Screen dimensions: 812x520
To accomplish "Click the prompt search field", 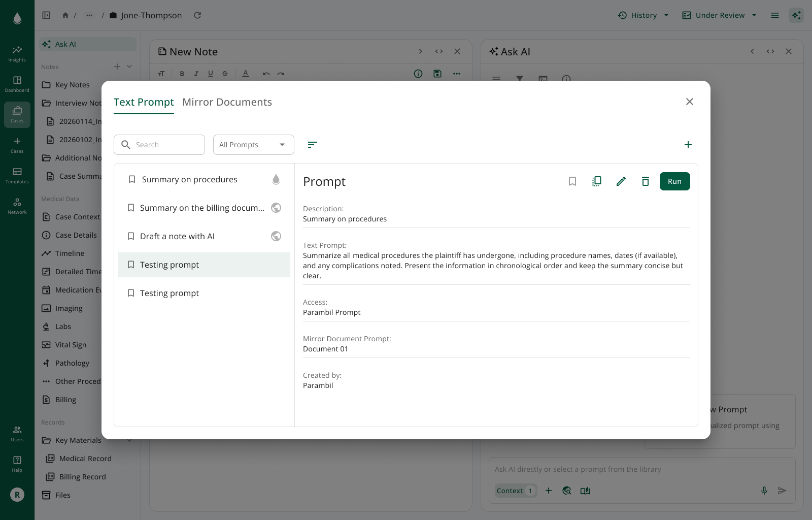I will [x=159, y=145].
